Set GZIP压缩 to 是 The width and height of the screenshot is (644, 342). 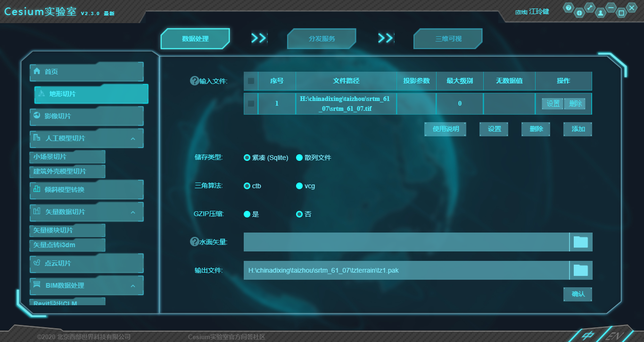click(x=247, y=214)
